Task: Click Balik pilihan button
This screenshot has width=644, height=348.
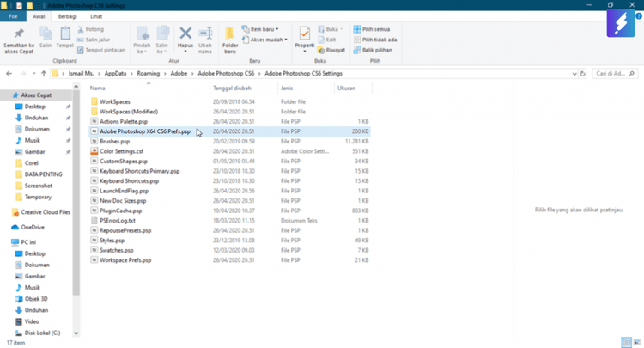Action: [x=377, y=50]
